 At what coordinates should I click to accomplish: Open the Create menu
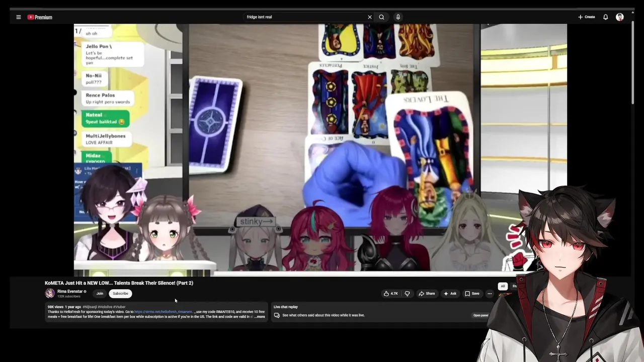coord(586,17)
